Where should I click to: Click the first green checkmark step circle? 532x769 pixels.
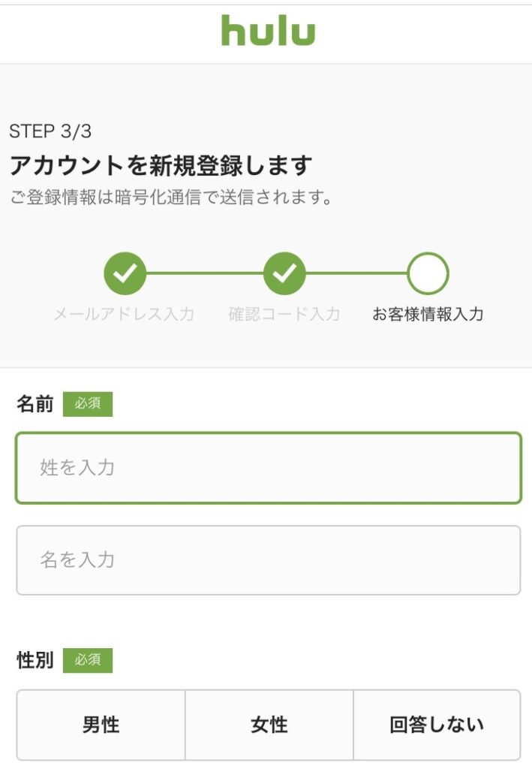(x=125, y=273)
